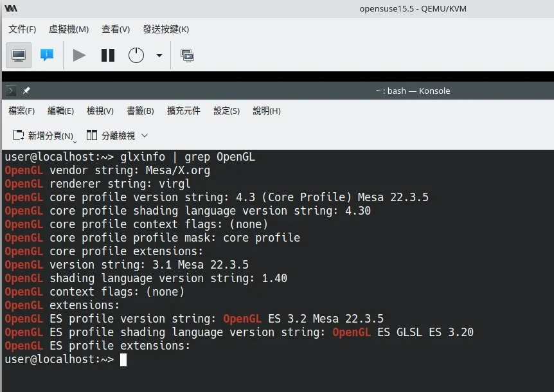This screenshot has width=554, height=392.
Task: Open Konsole 書籤(B) menu
Action: [x=141, y=111]
